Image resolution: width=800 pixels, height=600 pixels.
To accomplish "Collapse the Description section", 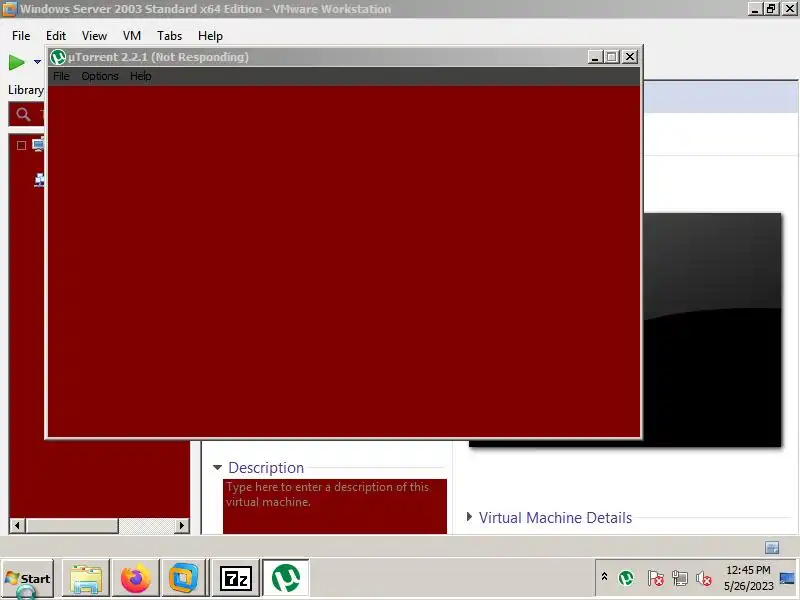I will 217,467.
